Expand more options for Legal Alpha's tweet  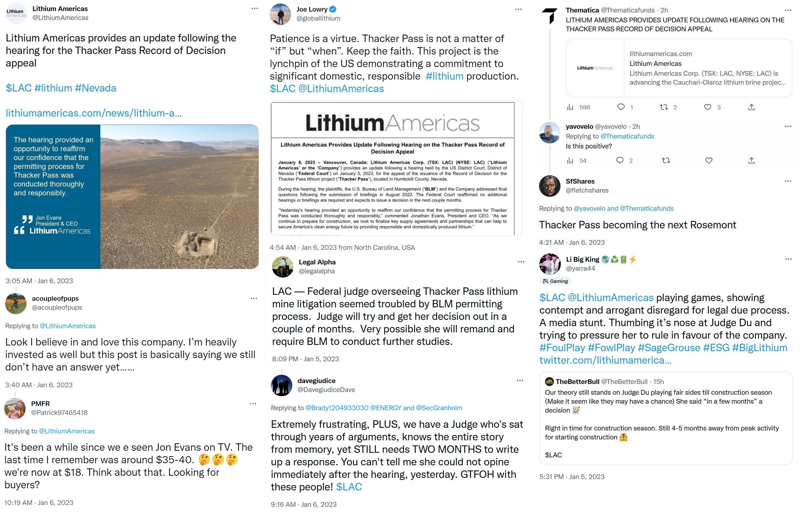(x=521, y=262)
